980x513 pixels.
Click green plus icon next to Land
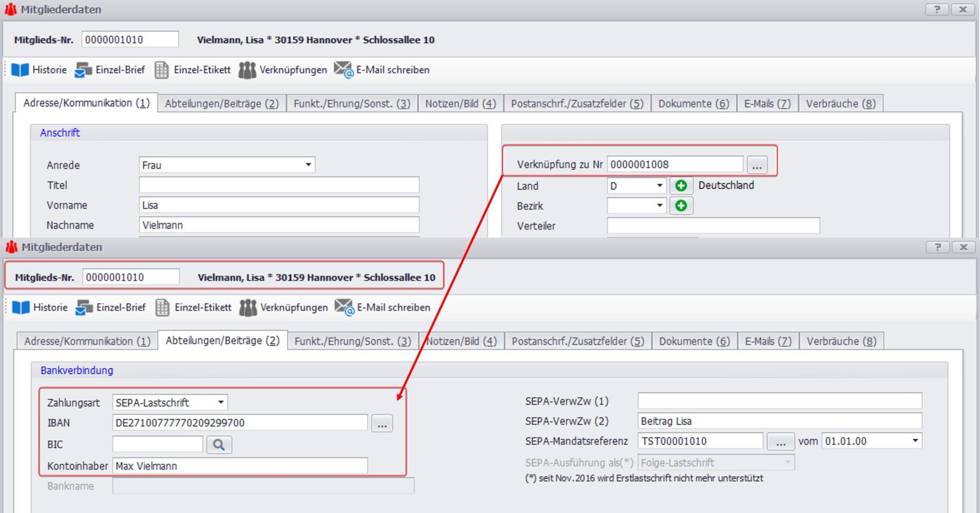point(681,186)
